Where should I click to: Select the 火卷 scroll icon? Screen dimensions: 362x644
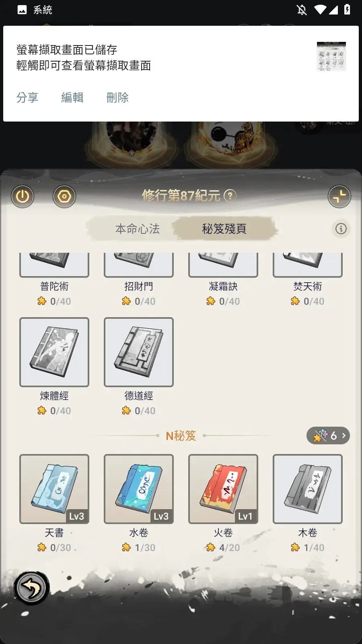[223, 489]
